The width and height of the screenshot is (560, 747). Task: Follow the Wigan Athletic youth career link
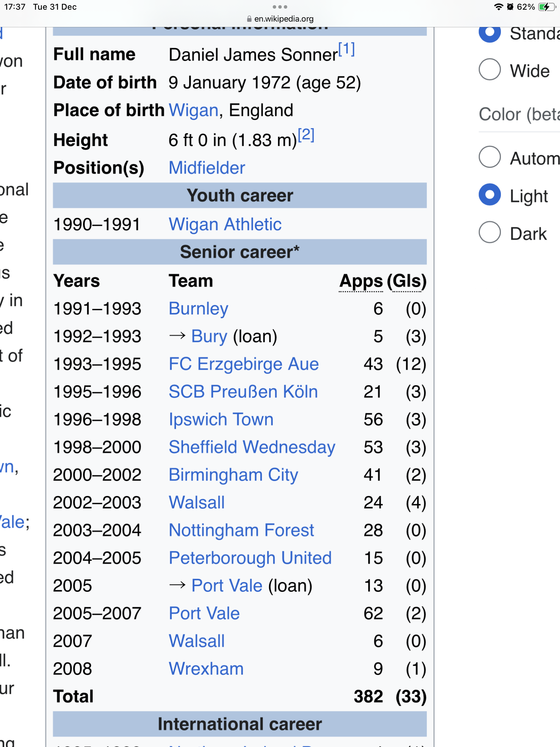pos(225,224)
